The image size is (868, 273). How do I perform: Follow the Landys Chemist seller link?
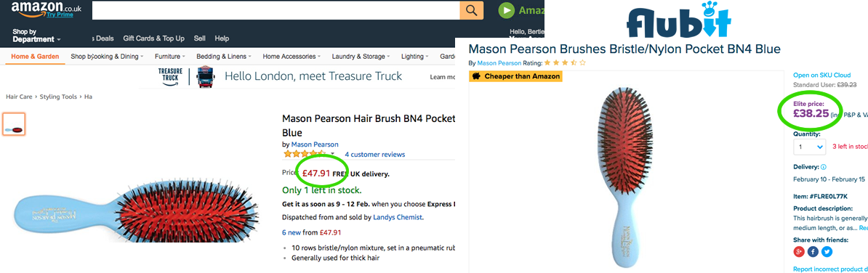click(398, 217)
